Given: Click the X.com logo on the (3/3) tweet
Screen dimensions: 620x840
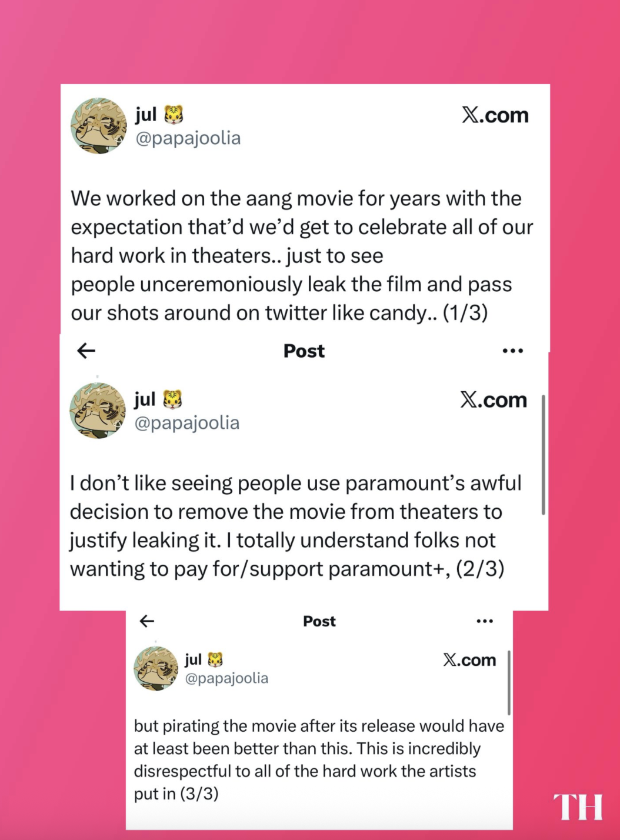Looking at the screenshot, I should 469,660.
